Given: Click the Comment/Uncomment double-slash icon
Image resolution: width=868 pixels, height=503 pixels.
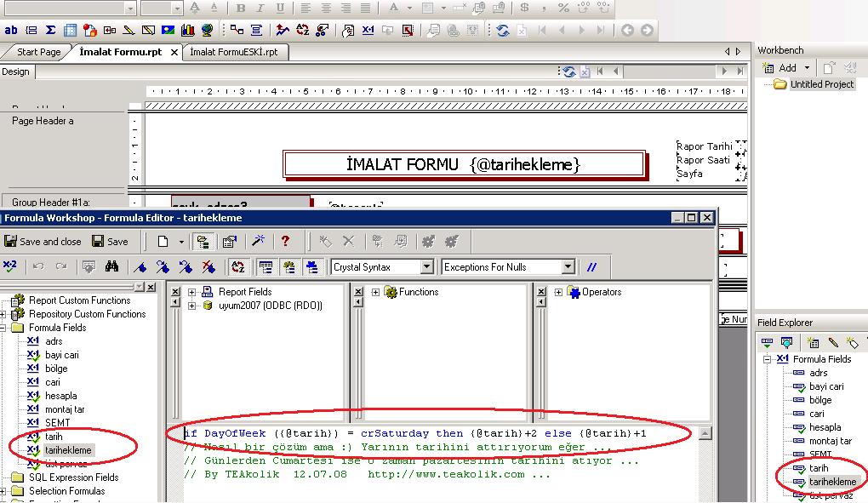Looking at the screenshot, I should coord(591,266).
